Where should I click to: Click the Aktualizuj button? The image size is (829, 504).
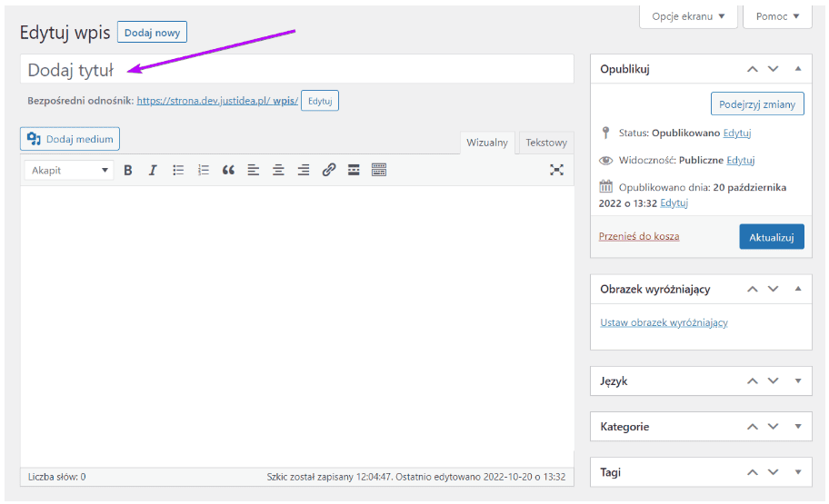(772, 237)
